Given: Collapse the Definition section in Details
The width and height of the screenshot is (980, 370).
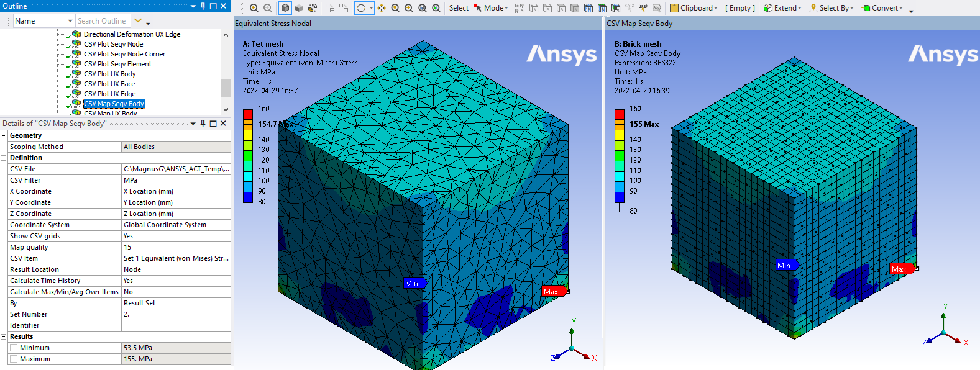Looking at the screenshot, I should click(x=4, y=158).
